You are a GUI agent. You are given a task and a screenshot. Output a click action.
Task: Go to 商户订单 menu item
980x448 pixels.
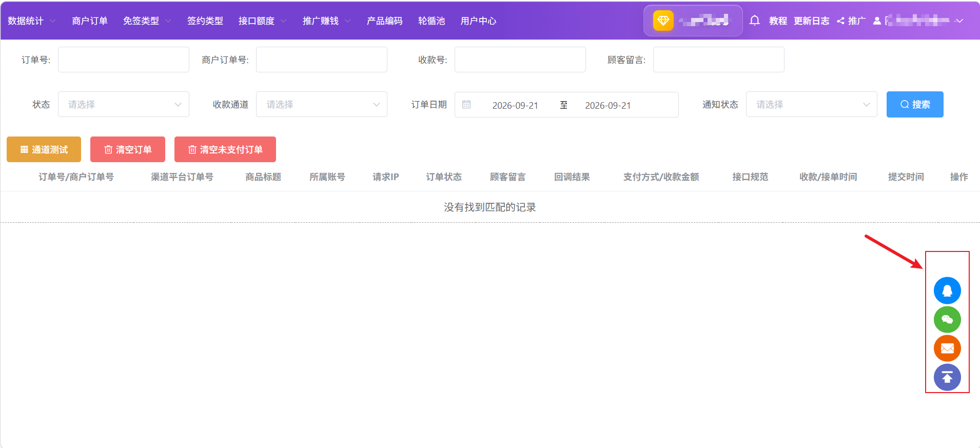point(90,21)
